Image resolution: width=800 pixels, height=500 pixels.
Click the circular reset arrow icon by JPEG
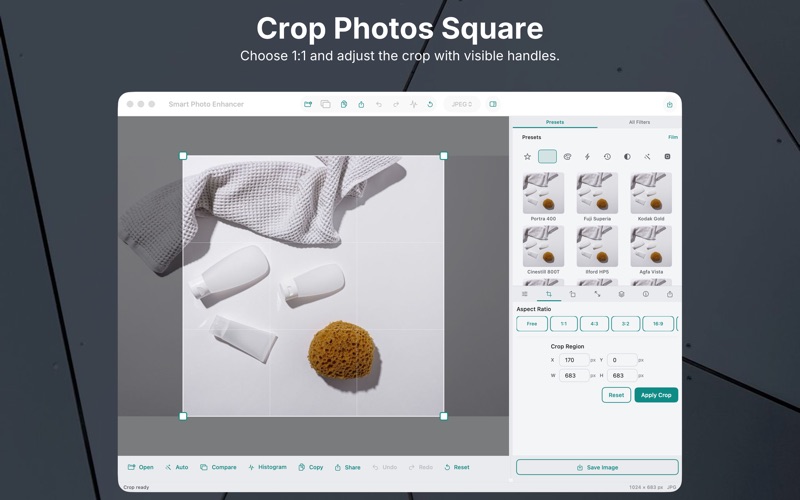tap(430, 104)
